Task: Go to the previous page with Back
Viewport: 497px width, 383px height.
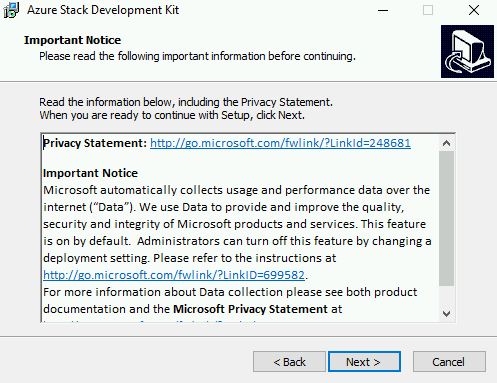Action: click(x=289, y=362)
